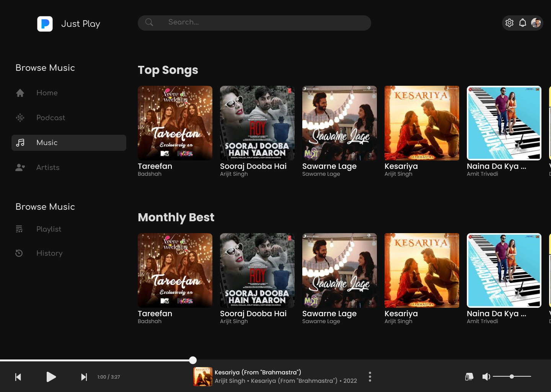Mute audio with the speaker icon
551x392 pixels.
coord(486,377)
